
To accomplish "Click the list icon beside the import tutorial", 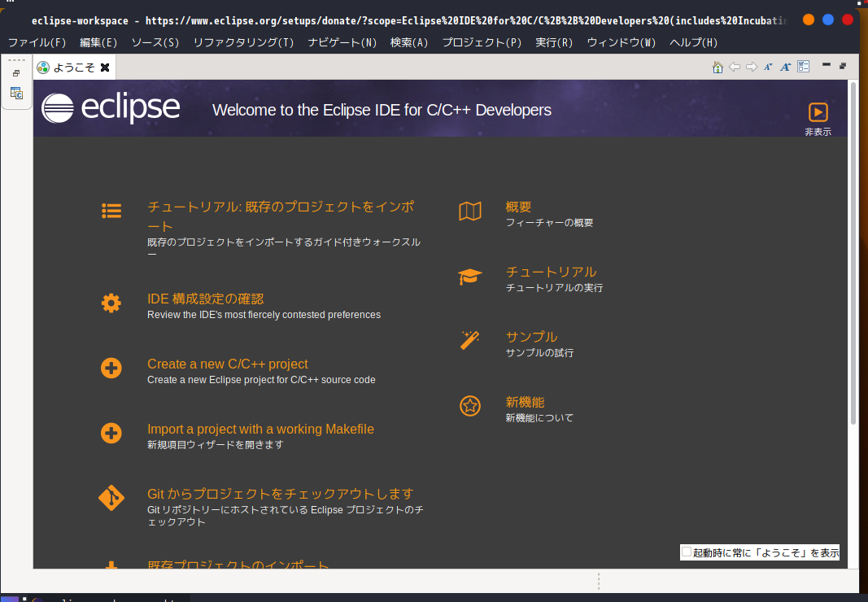I will (111, 211).
